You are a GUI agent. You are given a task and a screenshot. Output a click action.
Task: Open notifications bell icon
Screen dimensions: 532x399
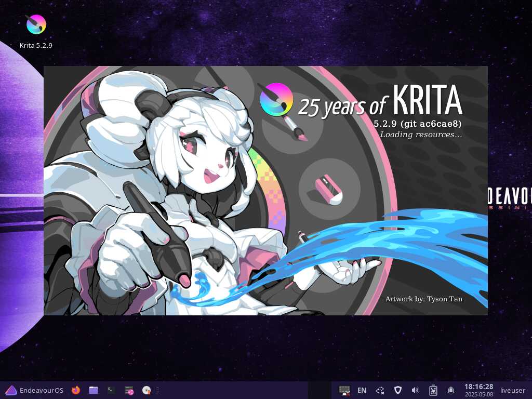point(450,390)
